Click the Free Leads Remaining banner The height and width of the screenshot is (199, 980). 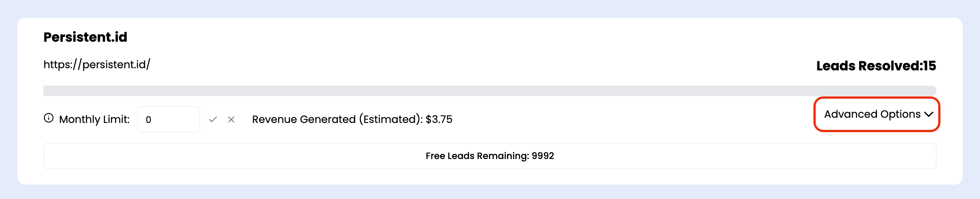tap(490, 156)
